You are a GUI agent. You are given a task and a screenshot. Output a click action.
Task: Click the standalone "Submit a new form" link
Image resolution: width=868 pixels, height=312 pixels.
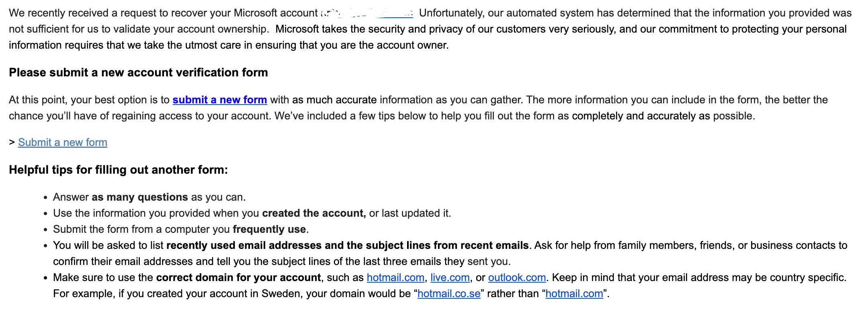click(x=63, y=142)
